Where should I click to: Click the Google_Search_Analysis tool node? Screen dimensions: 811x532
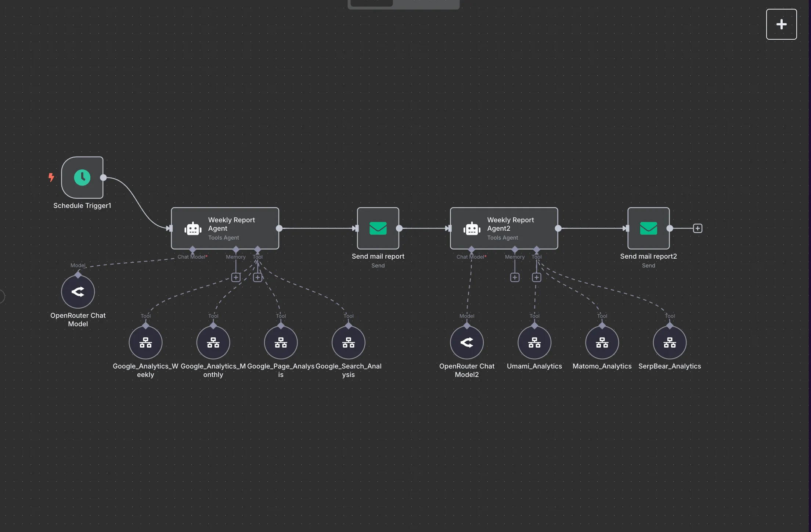pyautogui.click(x=348, y=342)
